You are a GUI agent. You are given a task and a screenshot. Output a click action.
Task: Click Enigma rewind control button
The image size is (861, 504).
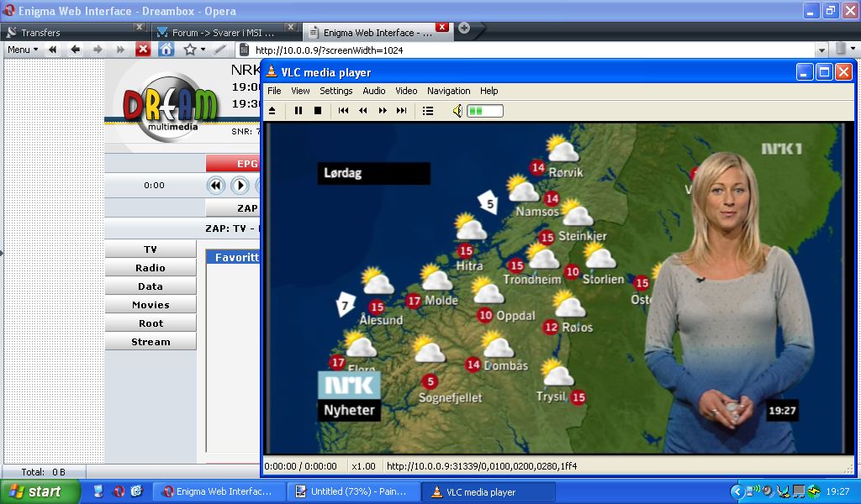pyautogui.click(x=216, y=186)
